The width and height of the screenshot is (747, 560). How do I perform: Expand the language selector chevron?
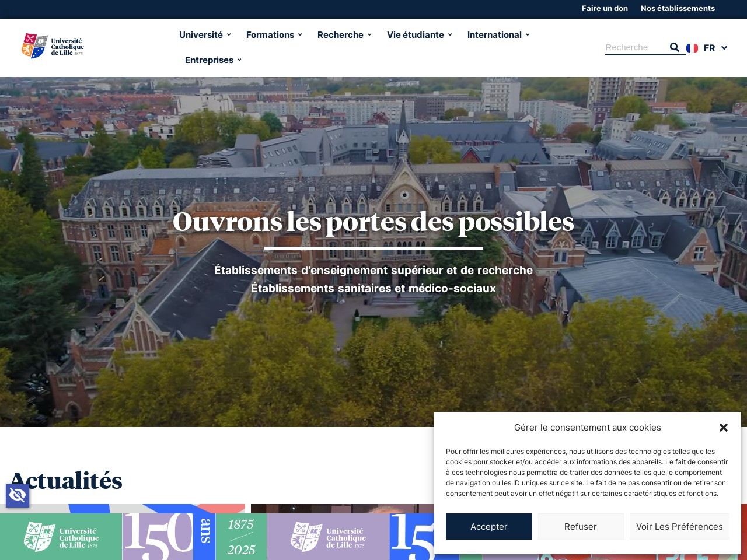[724, 48]
